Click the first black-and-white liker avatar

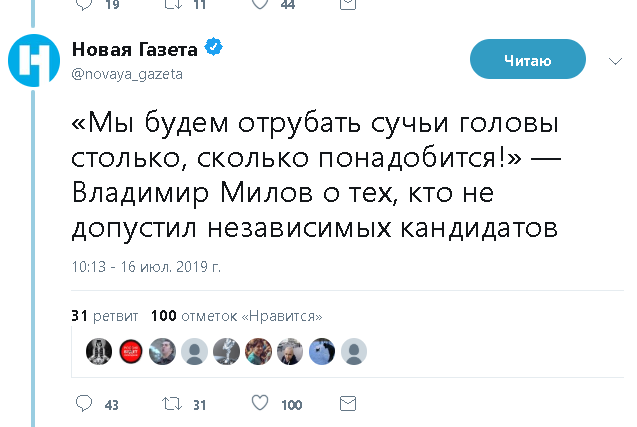click(97, 350)
